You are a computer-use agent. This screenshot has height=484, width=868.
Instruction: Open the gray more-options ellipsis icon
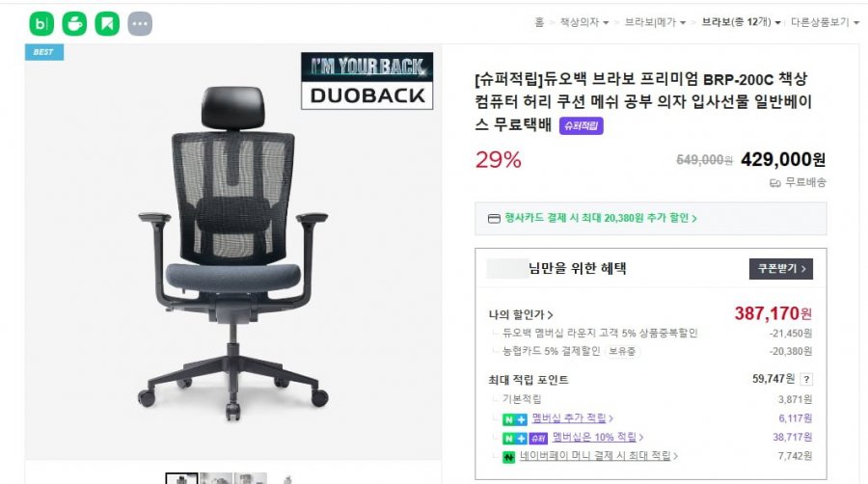tap(140, 24)
